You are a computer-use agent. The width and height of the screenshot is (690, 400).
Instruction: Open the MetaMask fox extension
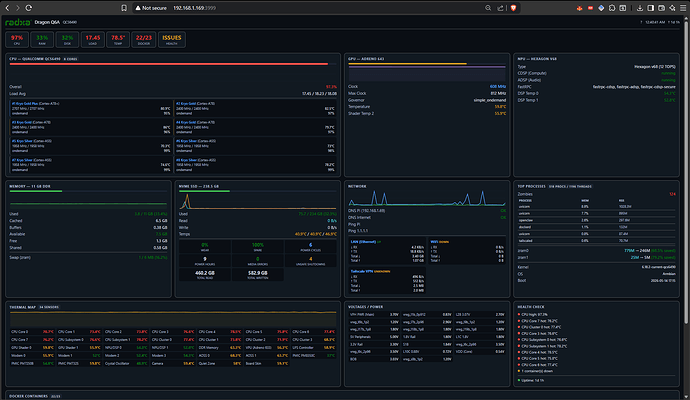pos(580,8)
